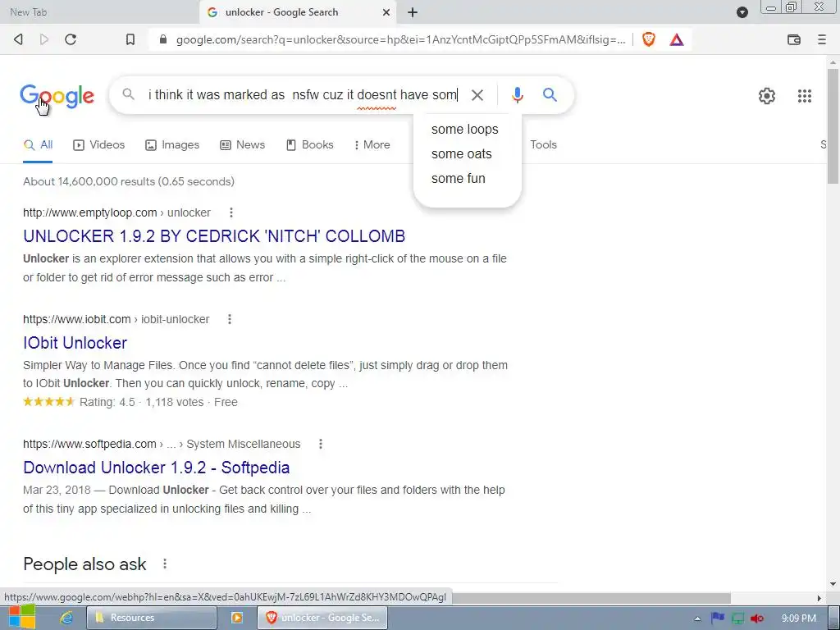This screenshot has height=630, width=840.
Task: Open the Brave Shields lion icon
Action: 649,39
